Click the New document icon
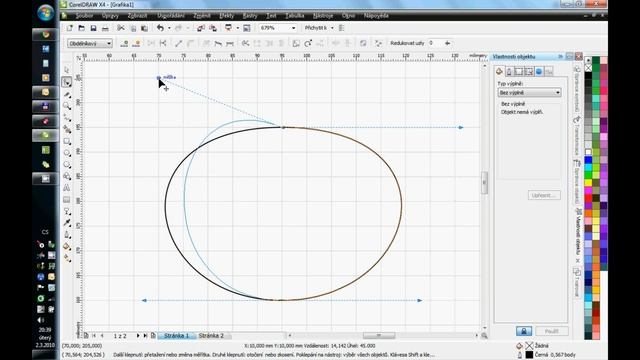 coord(70,28)
